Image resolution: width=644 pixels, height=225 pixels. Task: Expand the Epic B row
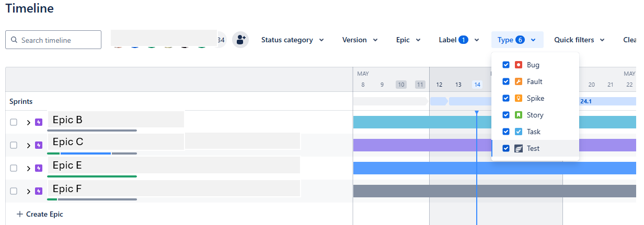[x=28, y=122]
